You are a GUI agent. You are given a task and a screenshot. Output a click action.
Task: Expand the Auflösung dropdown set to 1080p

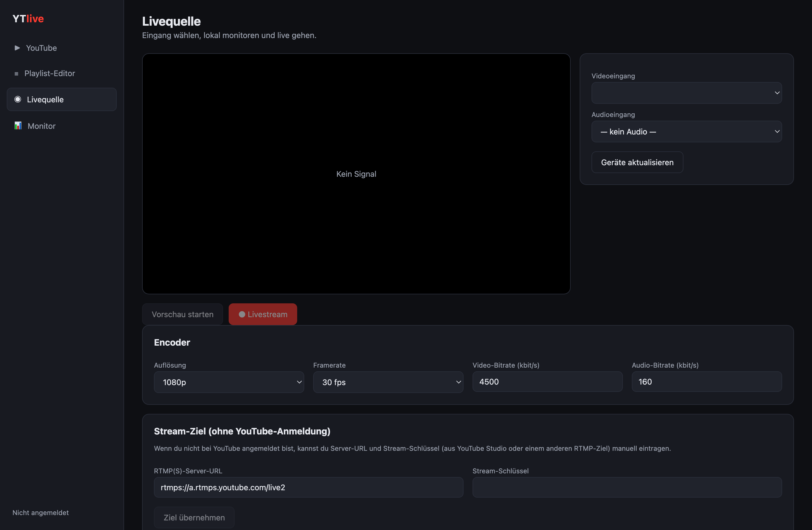click(229, 382)
